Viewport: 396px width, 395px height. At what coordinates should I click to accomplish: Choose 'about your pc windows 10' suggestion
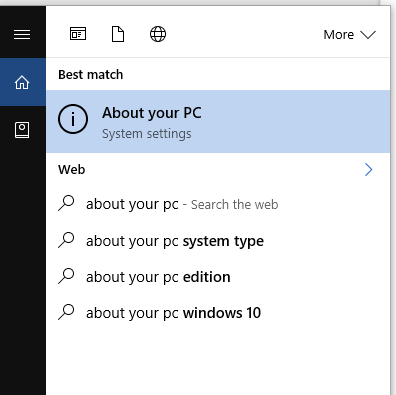point(218,313)
